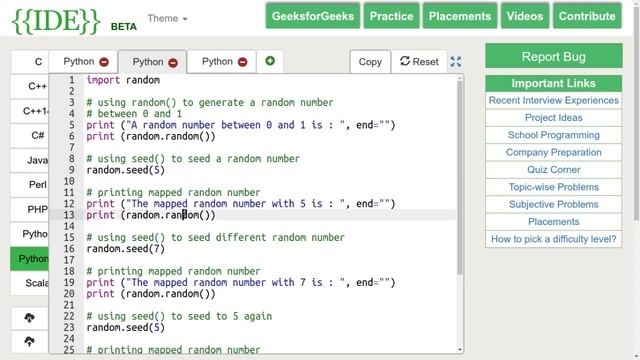Open Quiz Corner link
The height and width of the screenshot is (360, 640).
tap(554, 170)
